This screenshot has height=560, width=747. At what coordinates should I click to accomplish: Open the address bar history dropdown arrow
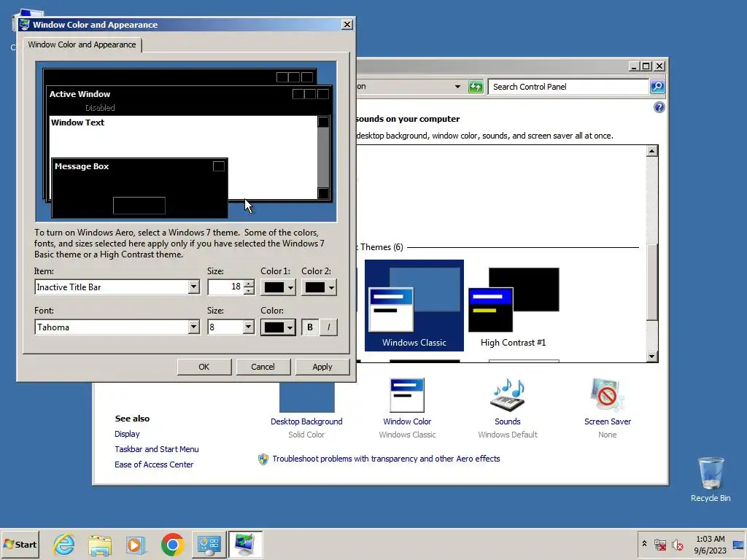[457, 87]
